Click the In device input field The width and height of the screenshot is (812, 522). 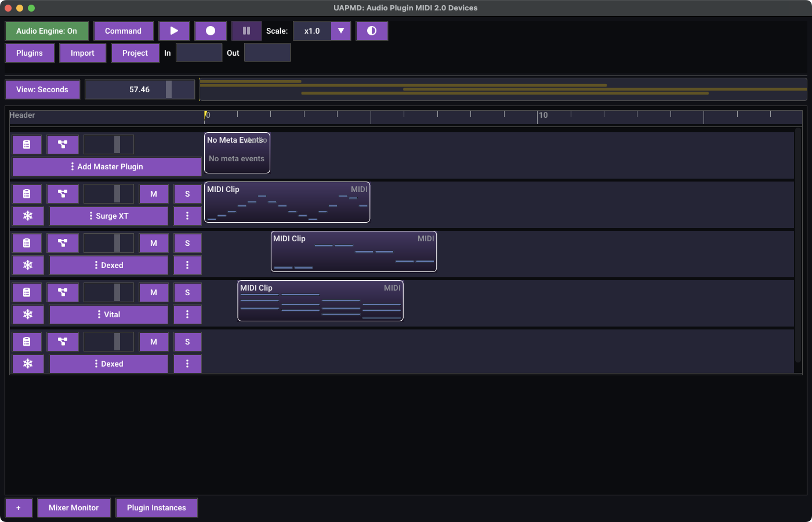[x=199, y=53]
